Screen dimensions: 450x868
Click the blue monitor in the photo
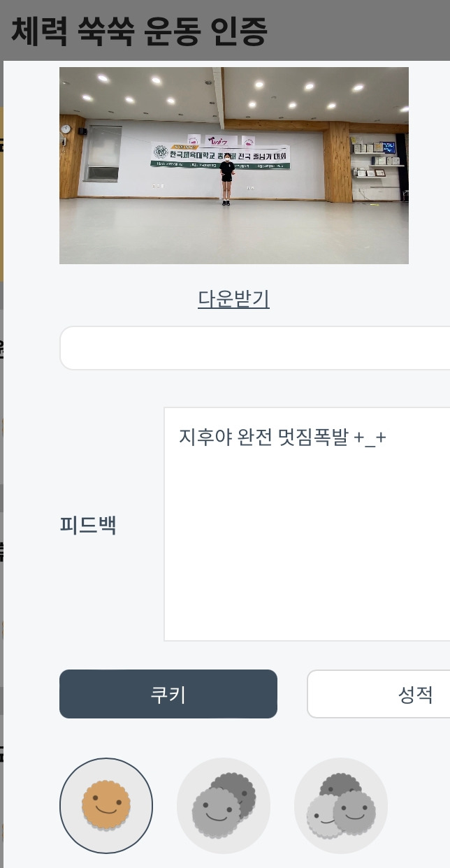click(x=388, y=147)
